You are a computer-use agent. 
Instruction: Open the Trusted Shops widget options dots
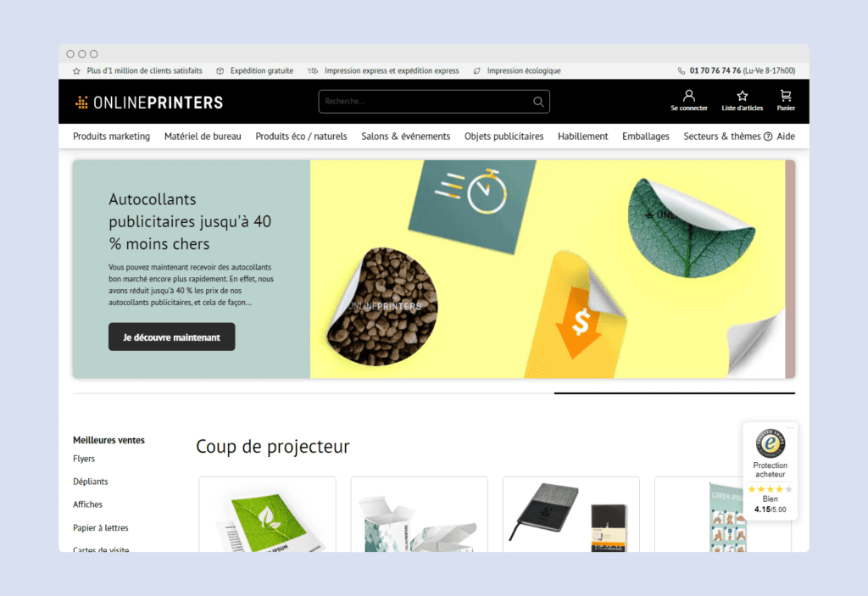[790, 427]
